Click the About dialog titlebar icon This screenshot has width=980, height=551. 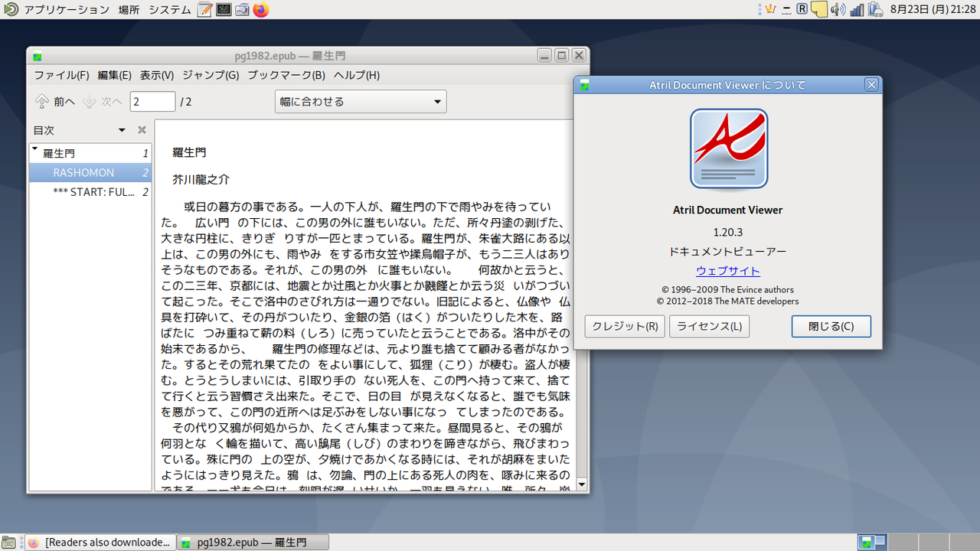click(585, 85)
